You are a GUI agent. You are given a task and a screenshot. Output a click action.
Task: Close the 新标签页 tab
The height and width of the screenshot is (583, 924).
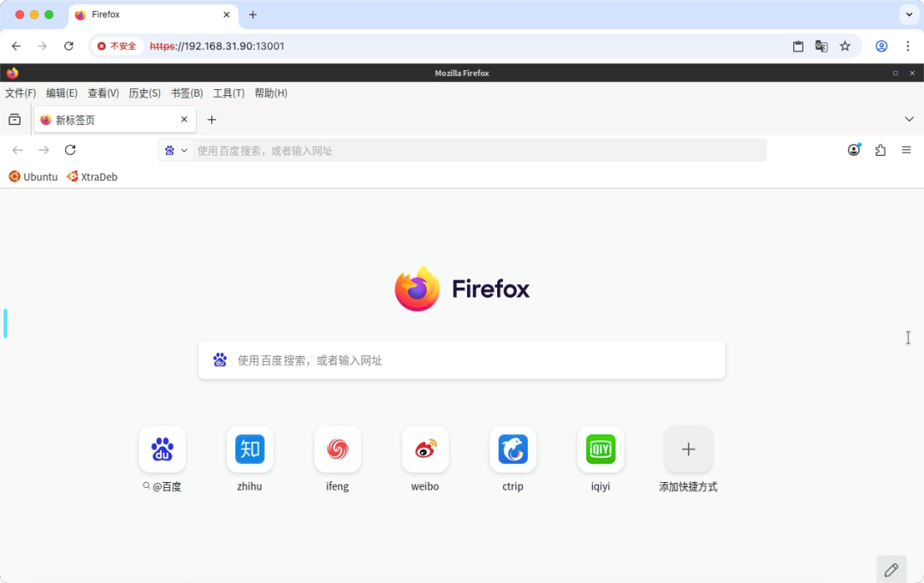point(184,120)
